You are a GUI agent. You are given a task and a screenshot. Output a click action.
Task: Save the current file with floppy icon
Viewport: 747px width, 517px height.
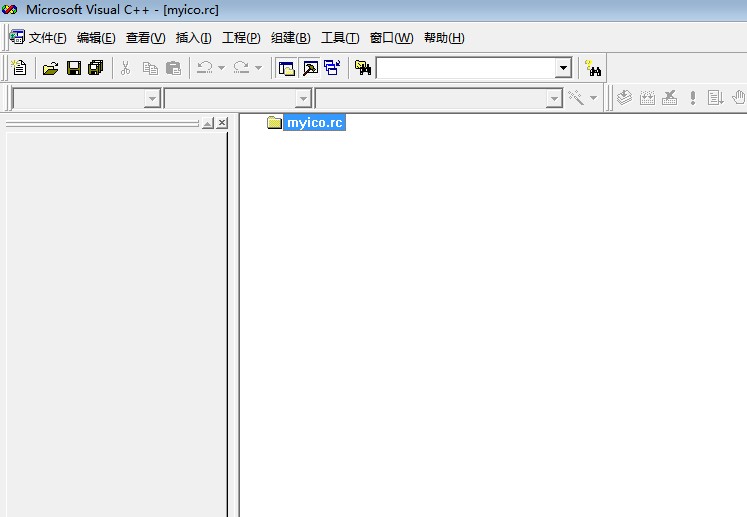[74, 68]
